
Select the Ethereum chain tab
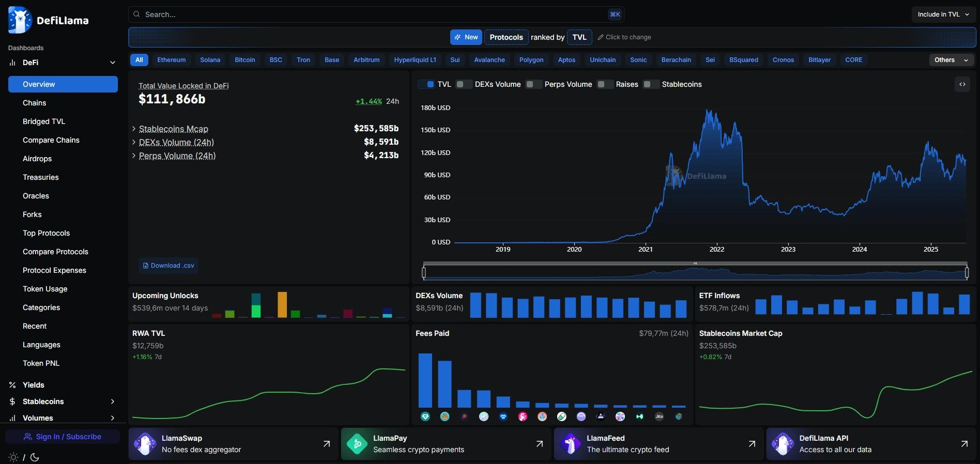tap(172, 60)
